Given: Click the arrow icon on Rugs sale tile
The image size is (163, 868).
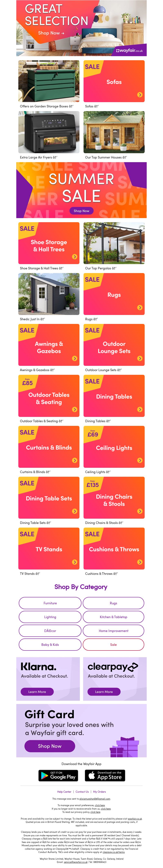Looking at the screenshot, I should click(140, 308).
